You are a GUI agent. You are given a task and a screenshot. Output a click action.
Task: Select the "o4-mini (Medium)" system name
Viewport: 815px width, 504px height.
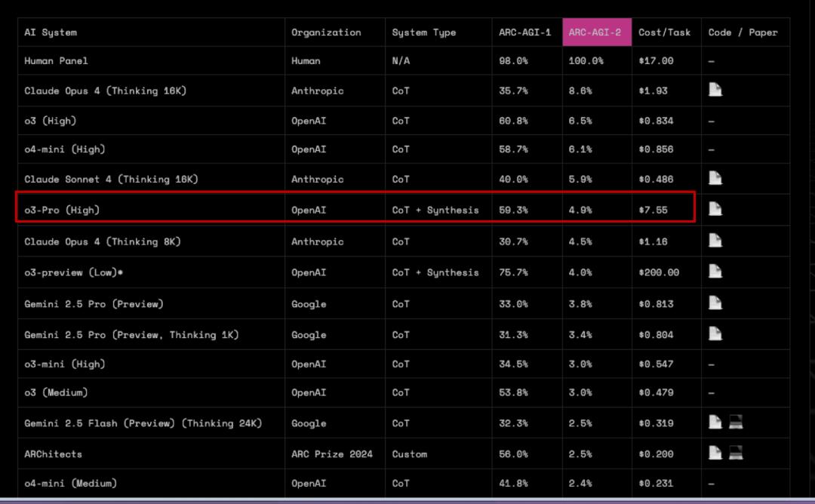[x=70, y=483]
